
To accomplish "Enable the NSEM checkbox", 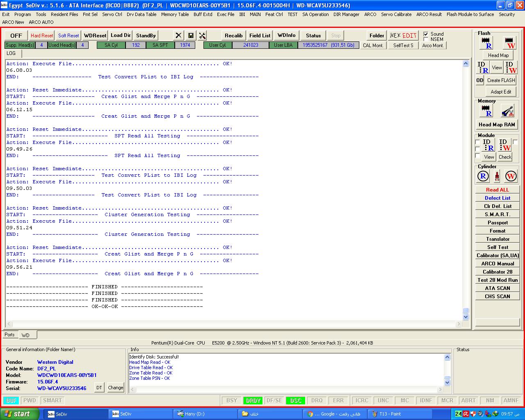I will 426,39.
